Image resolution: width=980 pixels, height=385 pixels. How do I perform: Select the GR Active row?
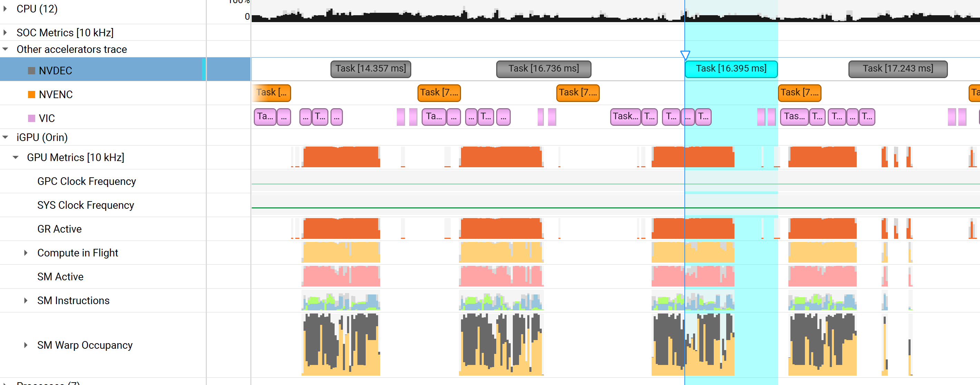pos(59,229)
